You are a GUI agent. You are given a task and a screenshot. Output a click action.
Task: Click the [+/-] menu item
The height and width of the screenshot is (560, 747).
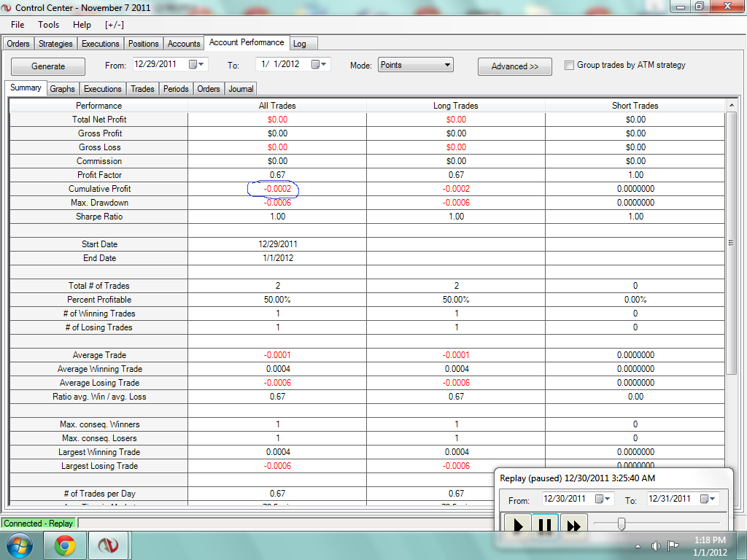click(x=115, y=25)
